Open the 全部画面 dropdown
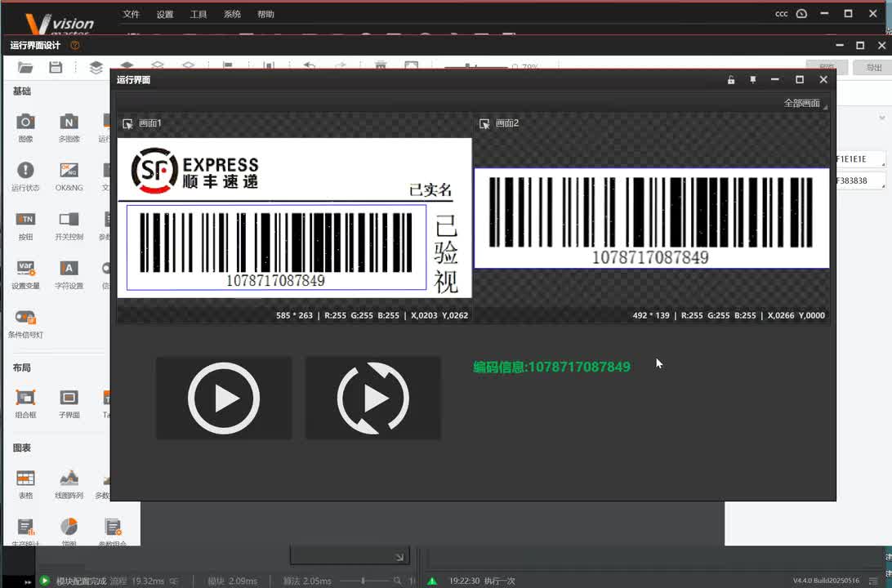Image resolution: width=892 pixels, height=588 pixels. 805,103
